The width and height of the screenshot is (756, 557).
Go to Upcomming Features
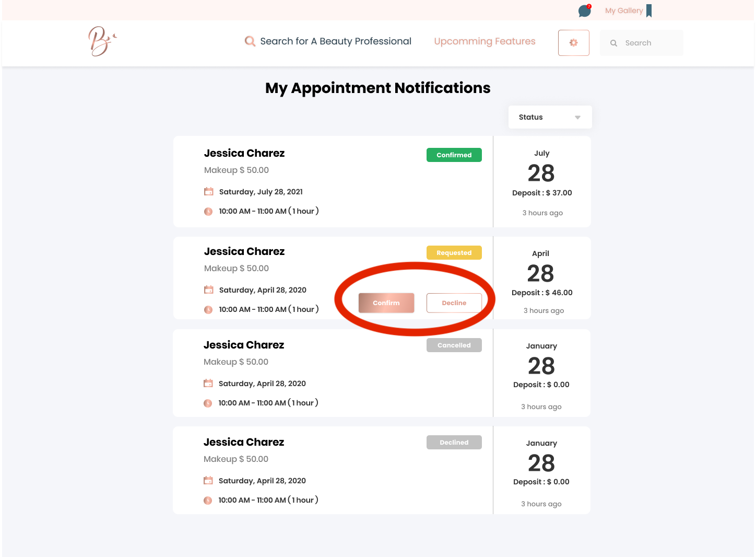[485, 41]
